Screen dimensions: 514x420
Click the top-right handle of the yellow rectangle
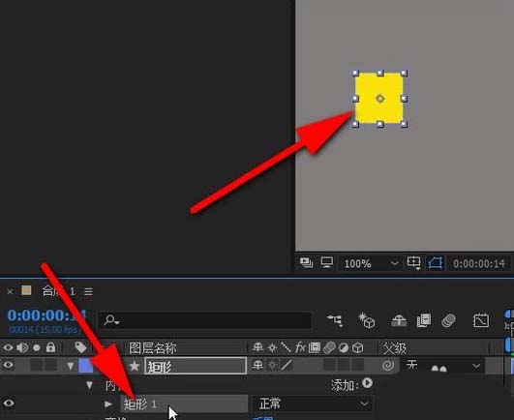click(x=405, y=73)
